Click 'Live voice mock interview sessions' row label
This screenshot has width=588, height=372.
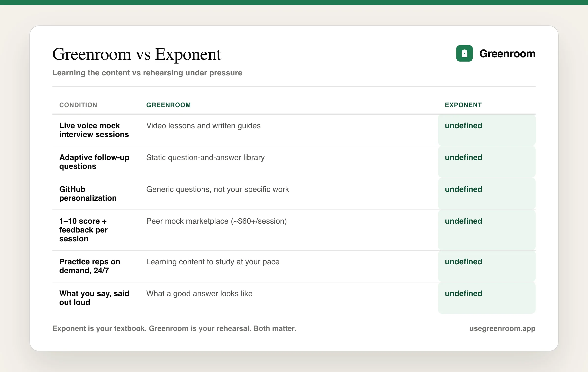click(94, 130)
